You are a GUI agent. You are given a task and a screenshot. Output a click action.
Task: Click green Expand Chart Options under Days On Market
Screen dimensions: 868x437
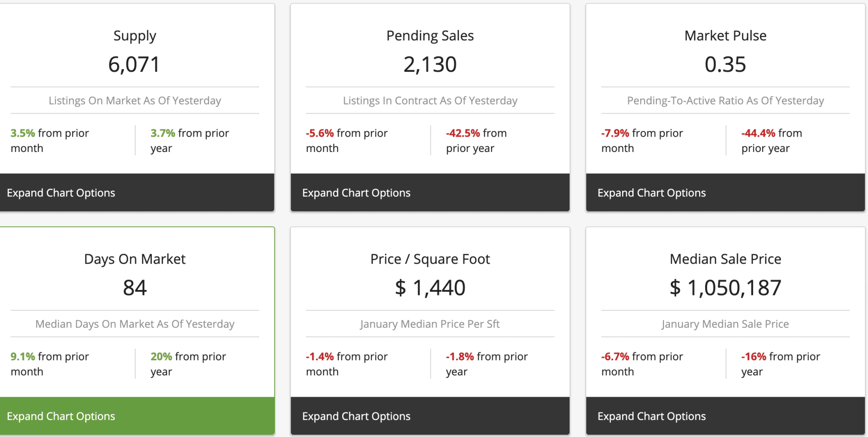[61, 416]
